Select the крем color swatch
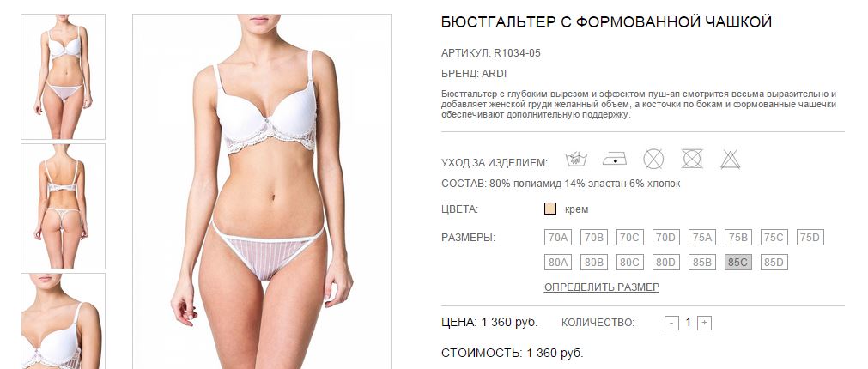The width and height of the screenshot is (868, 369). [x=550, y=209]
